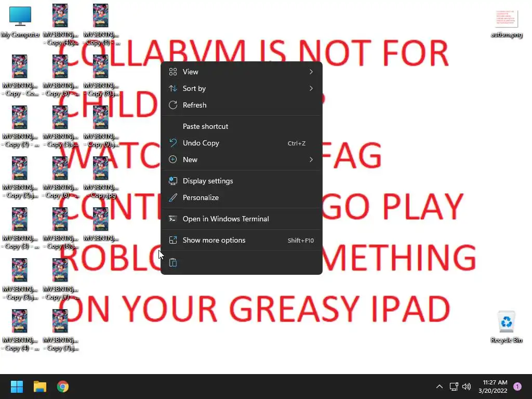Select the MV5BNTNj file without a Copy suffix
The width and height of the screenshot is (532, 399).
point(101,224)
